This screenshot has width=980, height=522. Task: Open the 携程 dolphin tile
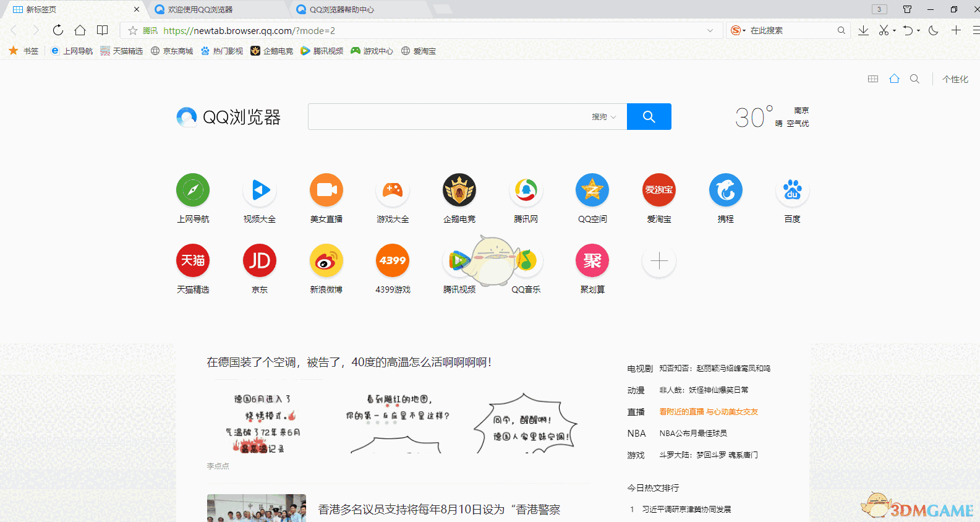coord(726,190)
